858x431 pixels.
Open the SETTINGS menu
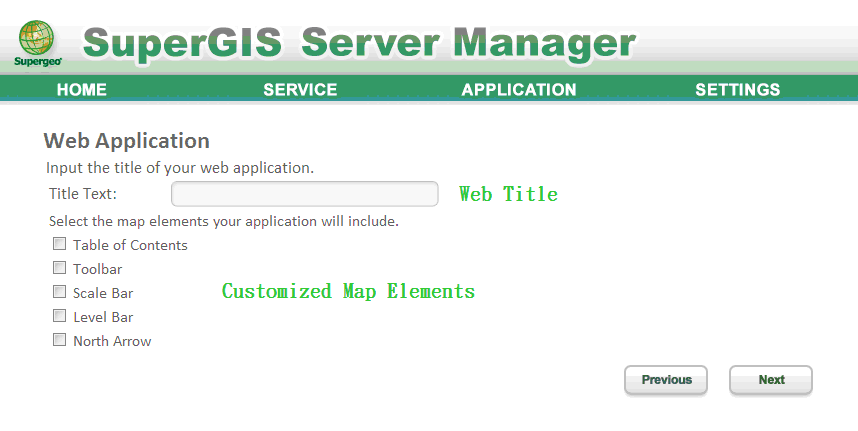click(x=738, y=90)
